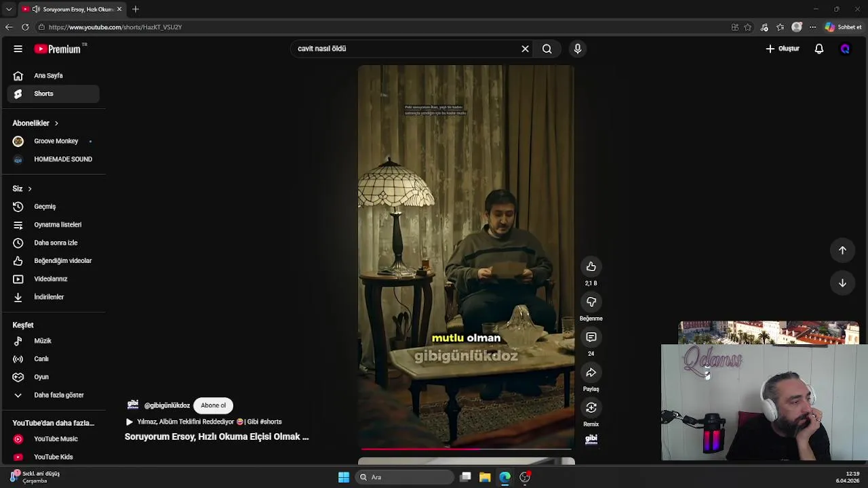Reload the page with refresh icon
Screen dimensions: 868x488
pyautogui.click(x=25, y=27)
